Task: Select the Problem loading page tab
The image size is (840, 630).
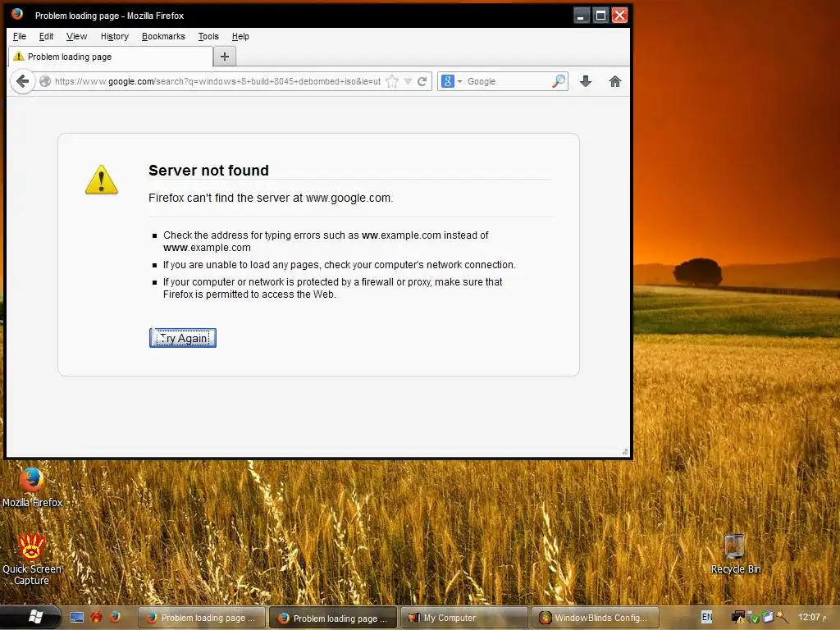Action: coord(111,57)
